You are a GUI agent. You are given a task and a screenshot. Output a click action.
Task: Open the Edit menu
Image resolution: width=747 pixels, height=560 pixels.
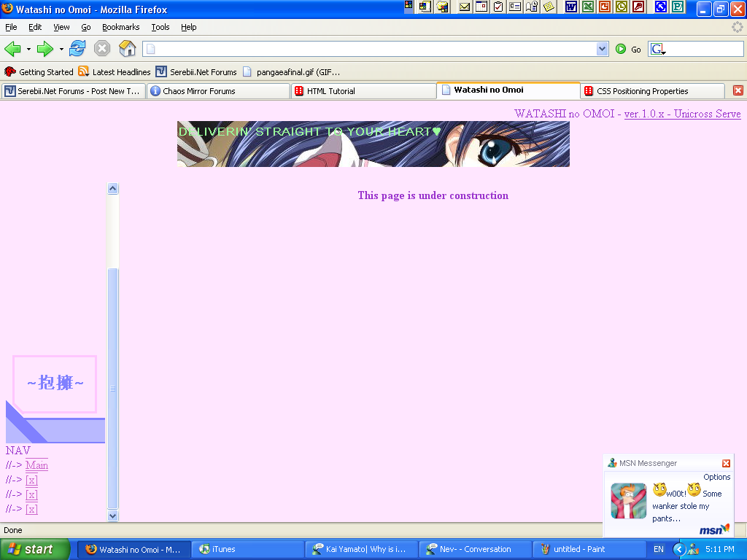(x=35, y=27)
